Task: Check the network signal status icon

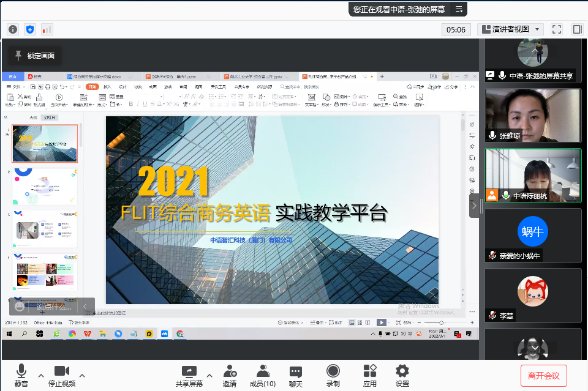Action: point(47,29)
